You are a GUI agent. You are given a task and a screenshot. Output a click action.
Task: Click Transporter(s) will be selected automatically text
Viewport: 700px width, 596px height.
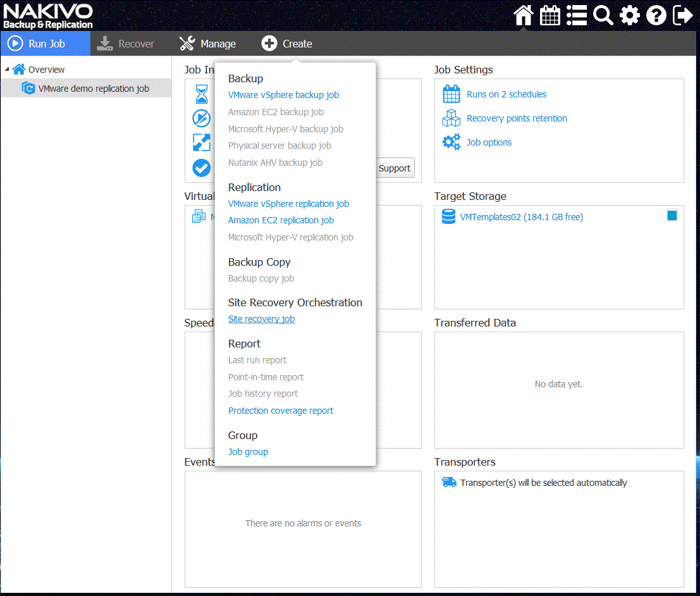point(543,483)
